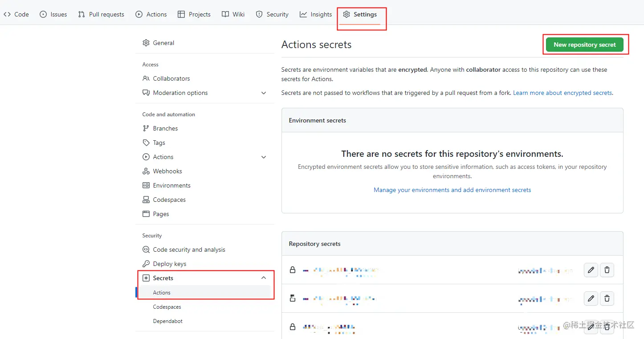Open Learn more about encrypted secrets link
Viewport: 644px width, 339px height.
pos(562,93)
